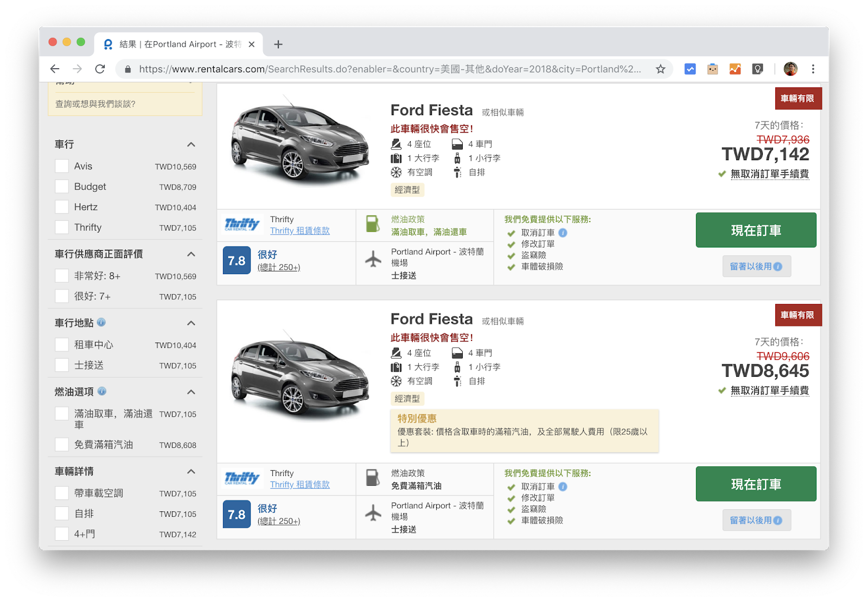Click the 7.8 rating badge in TWD8,645 card
The width and height of the screenshot is (868, 602).
(237, 515)
